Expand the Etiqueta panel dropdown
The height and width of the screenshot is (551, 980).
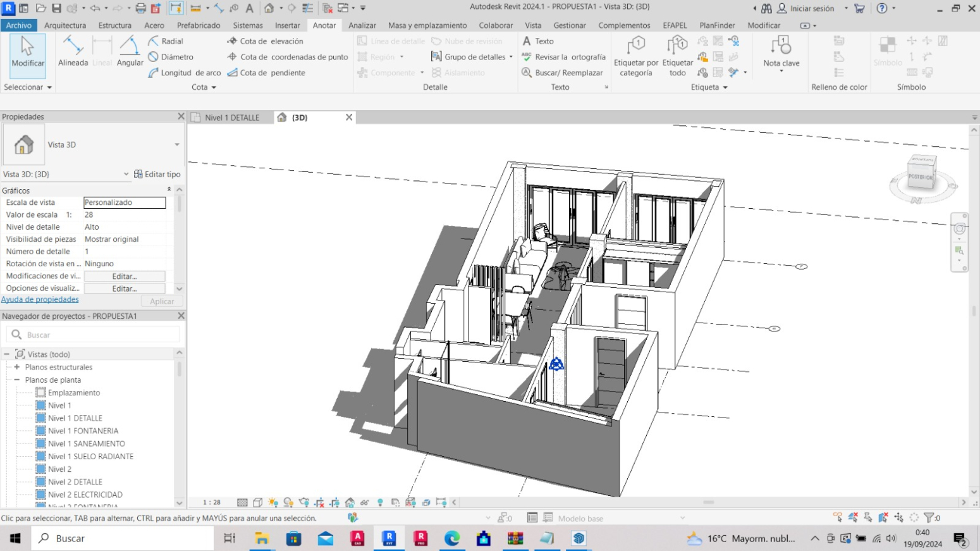click(709, 87)
